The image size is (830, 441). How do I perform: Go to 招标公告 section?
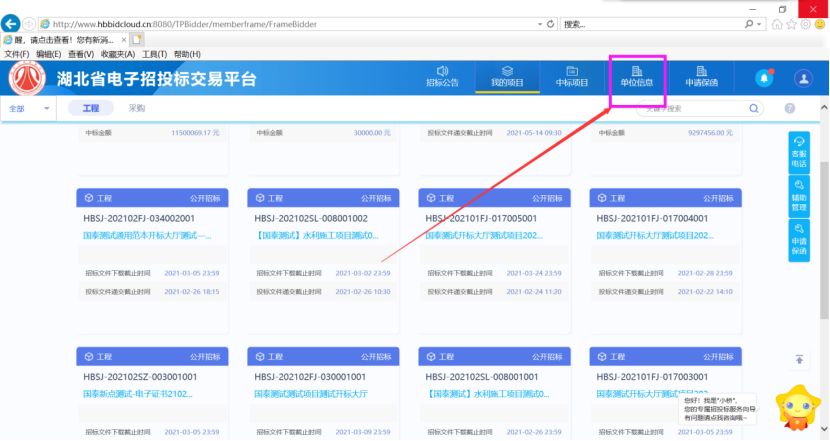click(x=442, y=76)
